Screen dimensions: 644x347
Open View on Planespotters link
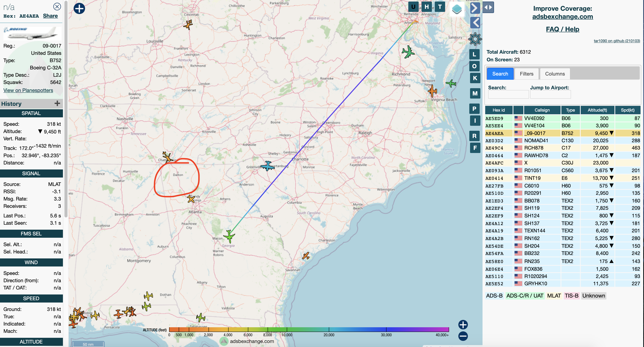coord(28,90)
